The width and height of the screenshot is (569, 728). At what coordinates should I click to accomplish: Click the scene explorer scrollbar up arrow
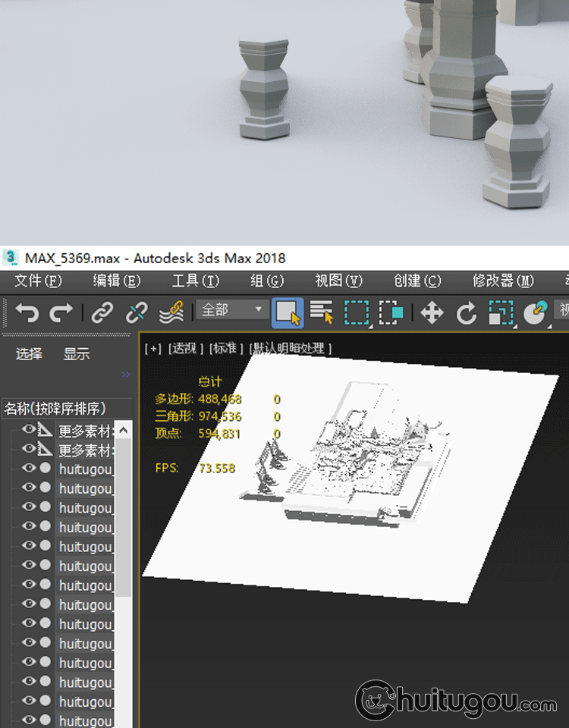(122, 431)
